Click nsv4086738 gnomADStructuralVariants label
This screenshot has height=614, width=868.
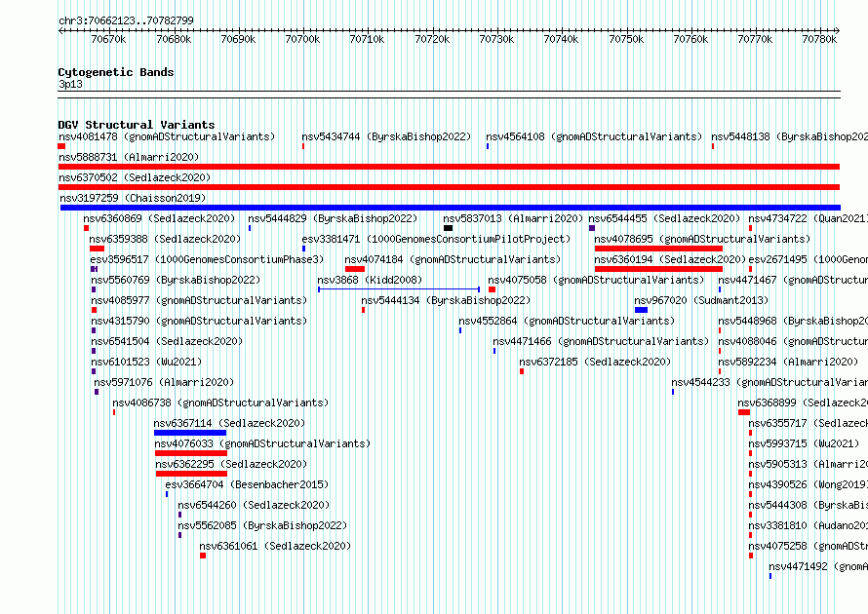220,403
